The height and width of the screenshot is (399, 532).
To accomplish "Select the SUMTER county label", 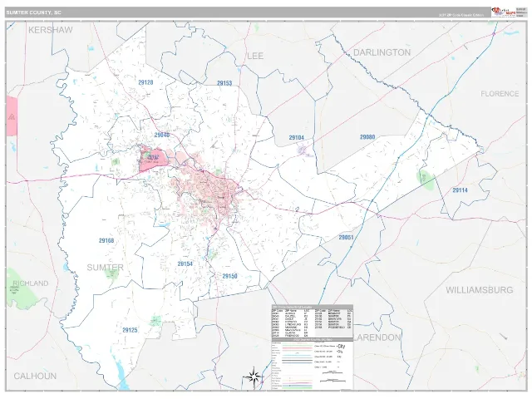I will [x=106, y=268].
